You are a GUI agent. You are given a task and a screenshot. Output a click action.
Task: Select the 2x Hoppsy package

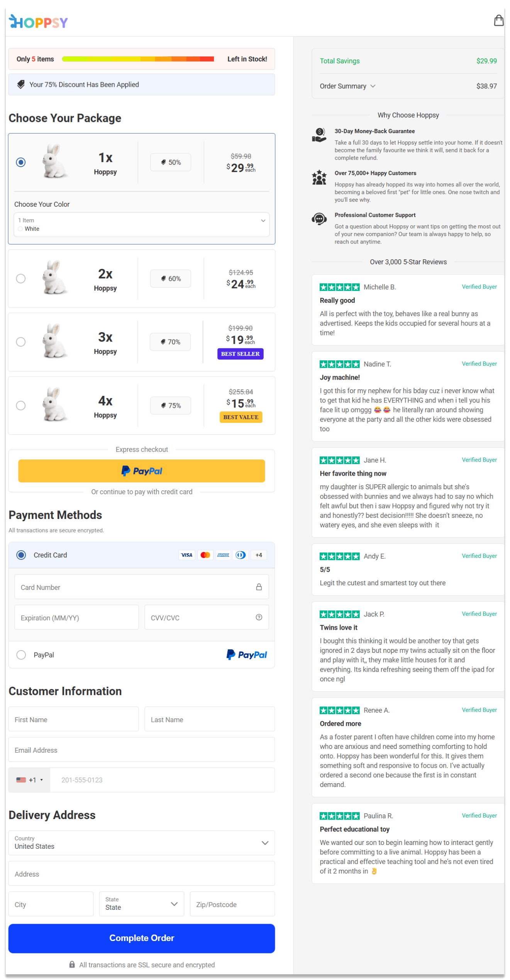pyautogui.click(x=21, y=279)
